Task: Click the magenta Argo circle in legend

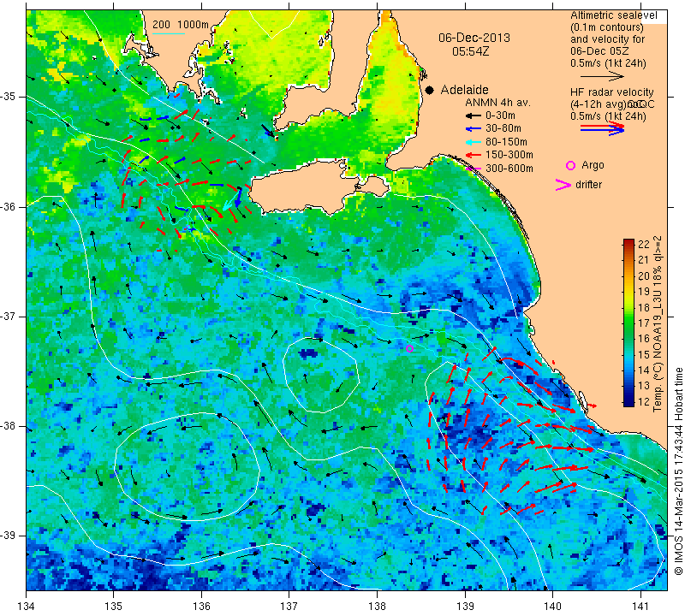Action: point(570,165)
